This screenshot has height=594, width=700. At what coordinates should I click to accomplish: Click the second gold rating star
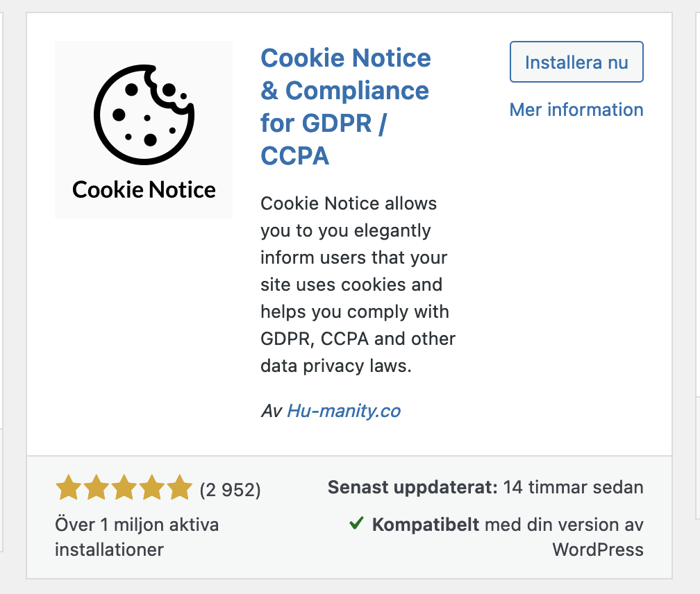(97, 489)
